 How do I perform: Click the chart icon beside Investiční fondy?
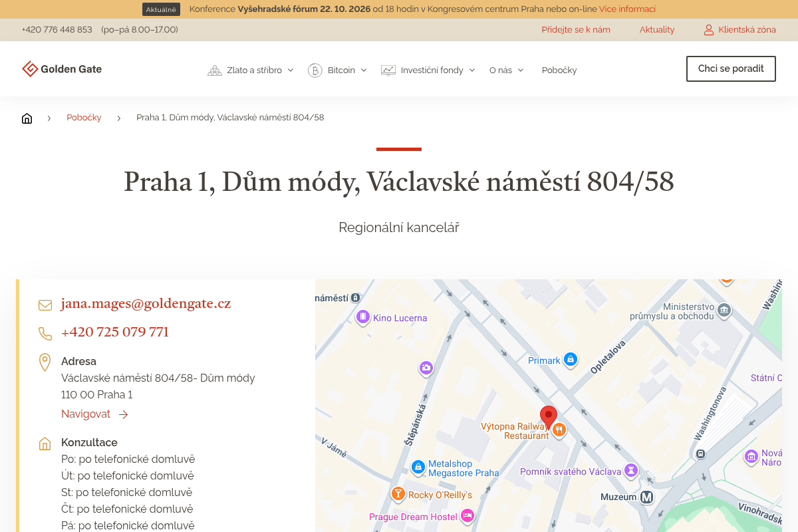[388, 70]
